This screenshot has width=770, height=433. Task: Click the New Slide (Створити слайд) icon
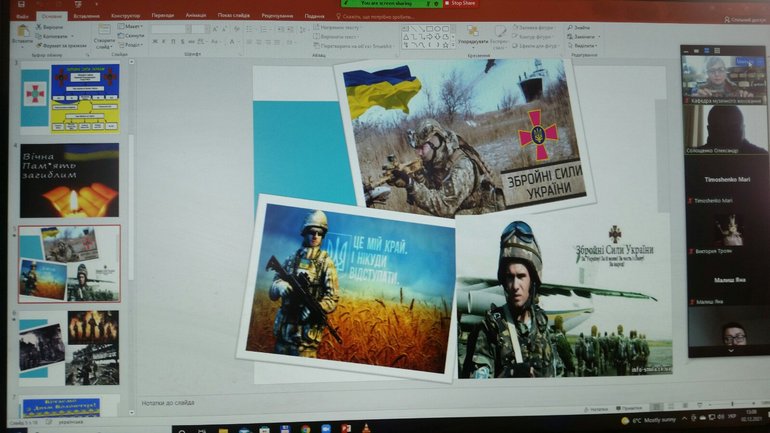105,30
